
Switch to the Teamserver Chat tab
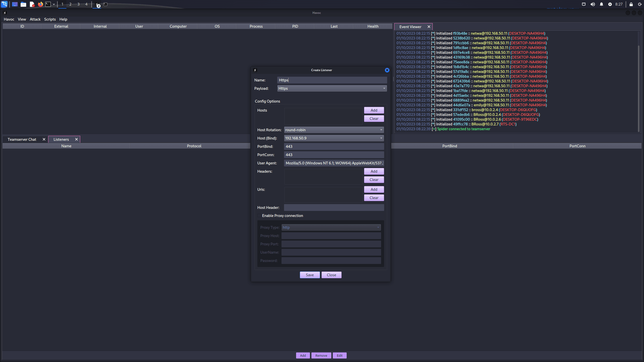(22, 139)
